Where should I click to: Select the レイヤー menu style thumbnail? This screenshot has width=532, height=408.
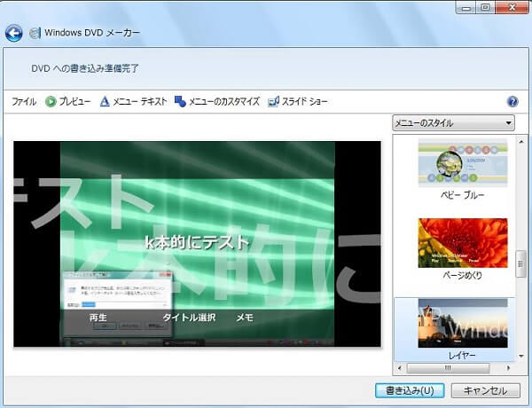click(x=463, y=323)
